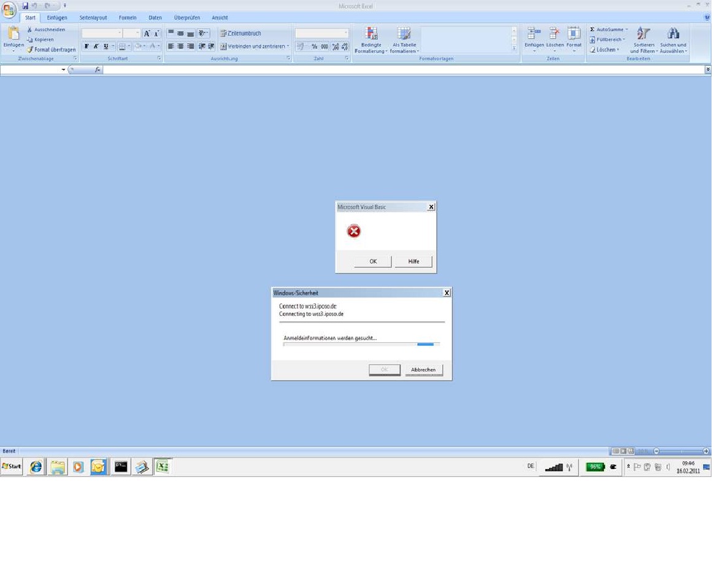
Task: Toggle underline U formatting
Action: pyautogui.click(x=106, y=47)
